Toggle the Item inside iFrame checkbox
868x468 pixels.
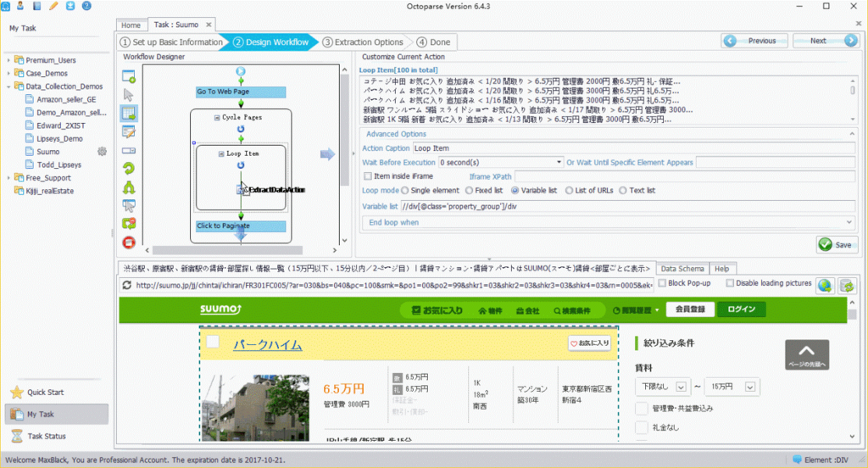click(368, 176)
